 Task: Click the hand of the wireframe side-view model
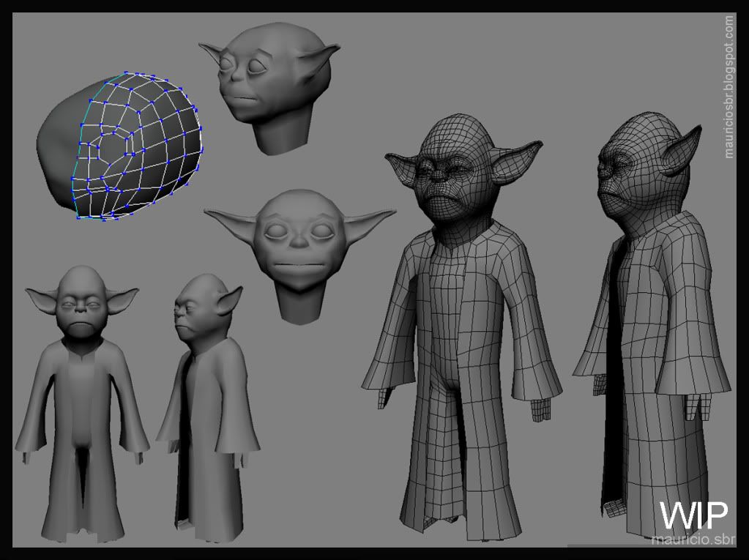pyautogui.click(x=694, y=406)
